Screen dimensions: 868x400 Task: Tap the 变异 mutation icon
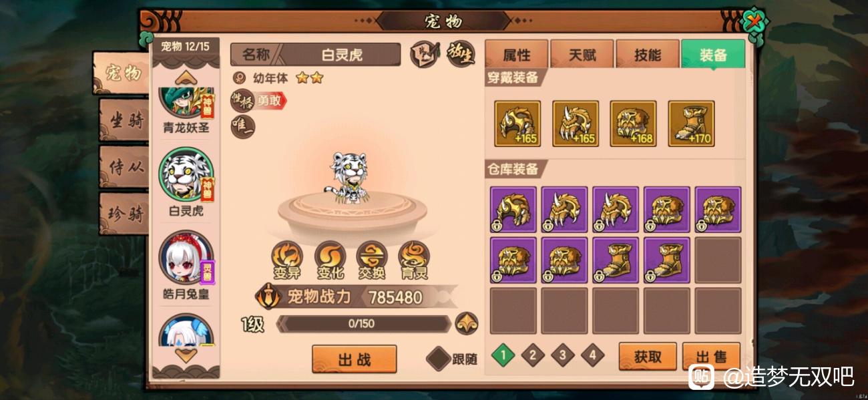[287, 260]
